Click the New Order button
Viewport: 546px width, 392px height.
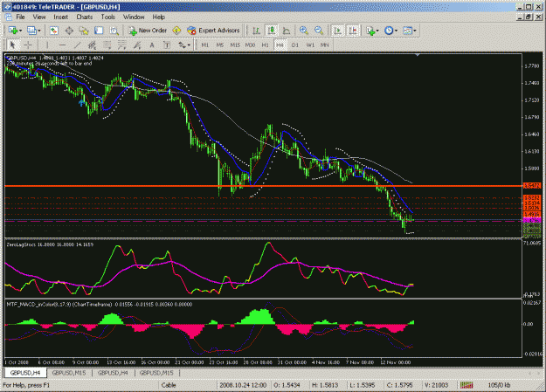pos(148,31)
